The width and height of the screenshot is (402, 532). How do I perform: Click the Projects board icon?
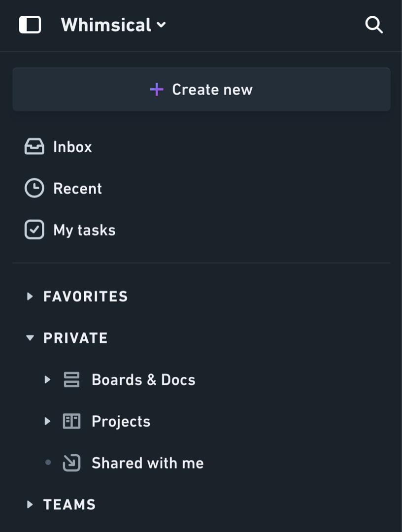click(71, 421)
